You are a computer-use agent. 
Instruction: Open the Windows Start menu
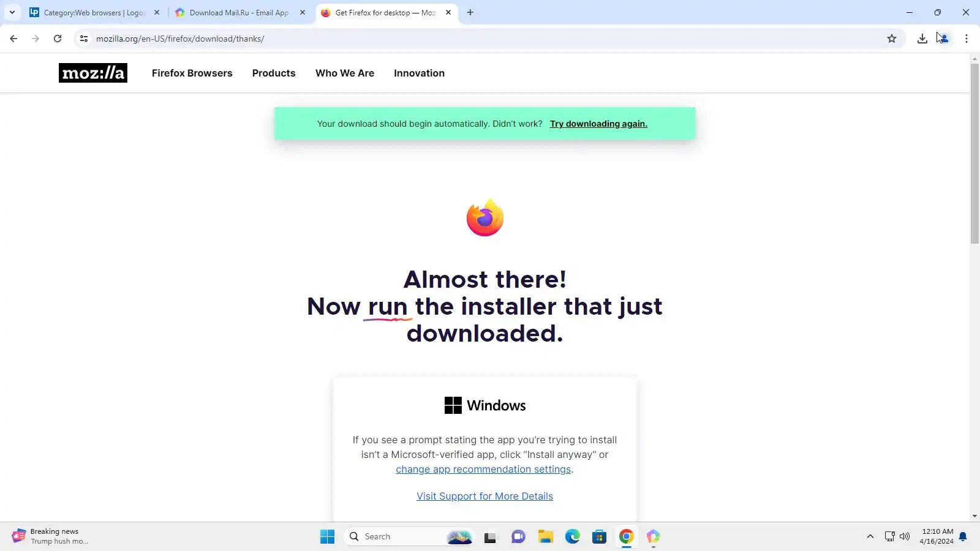pyautogui.click(x=327, y=537)
